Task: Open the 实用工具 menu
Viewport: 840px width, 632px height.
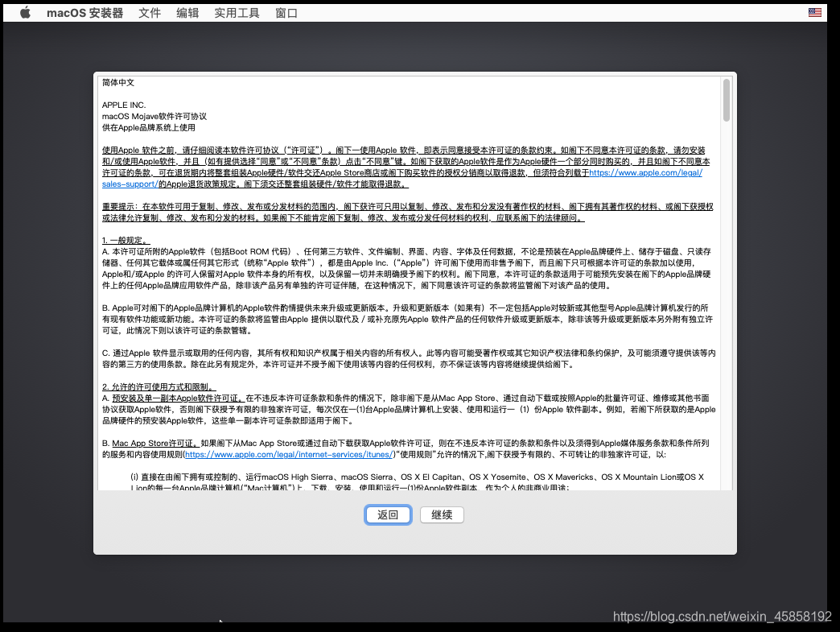Action: 237,13
